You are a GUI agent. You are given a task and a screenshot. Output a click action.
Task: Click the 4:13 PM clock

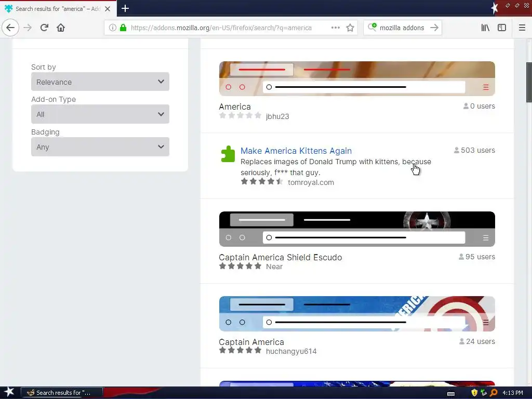tap(513, 393)
